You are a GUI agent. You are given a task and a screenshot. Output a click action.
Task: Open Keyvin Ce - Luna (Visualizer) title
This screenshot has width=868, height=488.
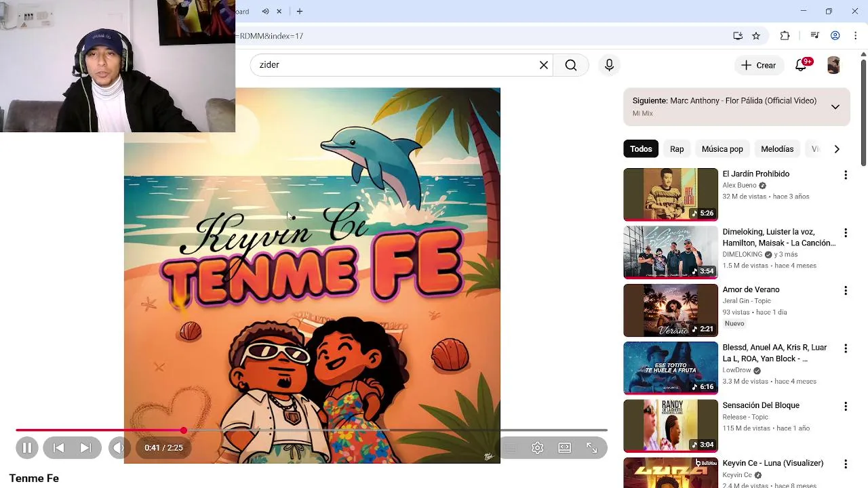coord(772,464)
